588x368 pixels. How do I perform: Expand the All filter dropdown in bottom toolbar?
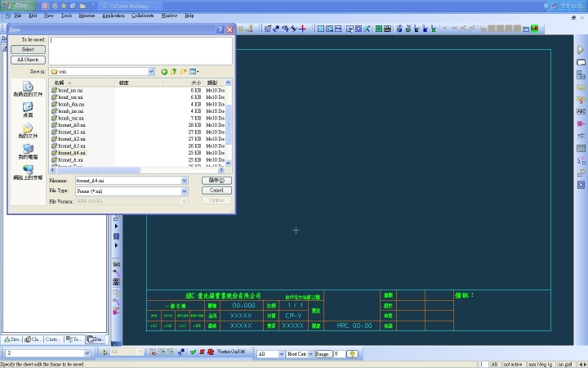281,354
